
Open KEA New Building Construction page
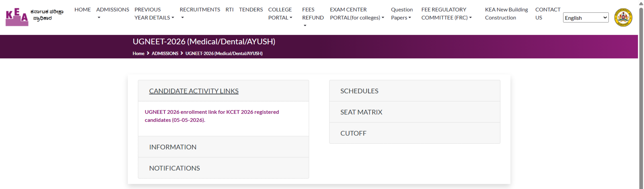pos(506,13)
